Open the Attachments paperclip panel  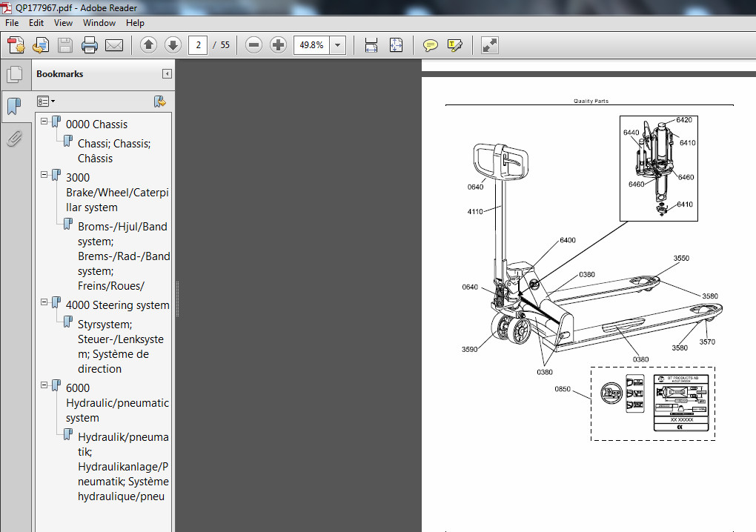pos(15,139)
